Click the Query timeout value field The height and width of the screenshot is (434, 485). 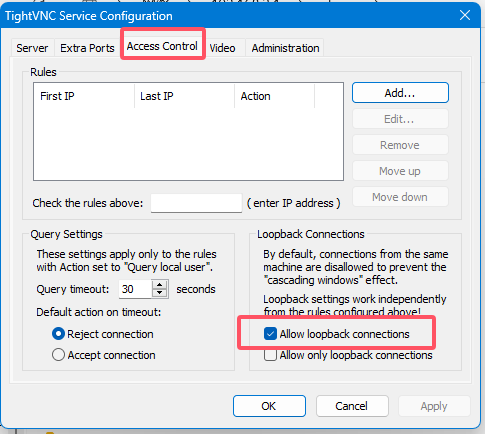click(x=135, y=289)
